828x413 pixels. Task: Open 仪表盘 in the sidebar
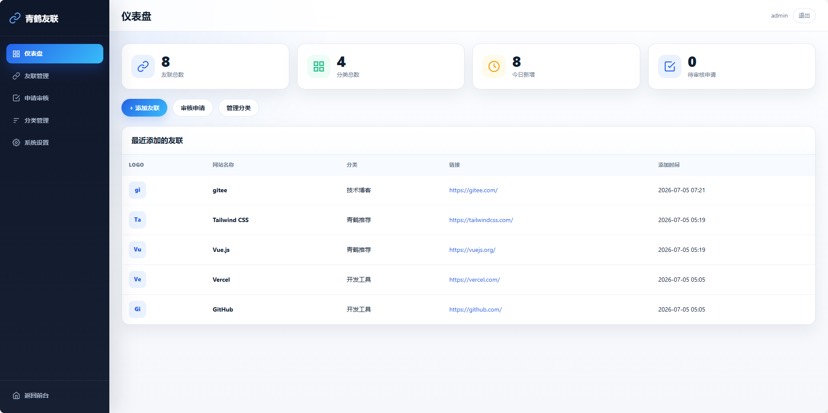(x=55, y=54)
